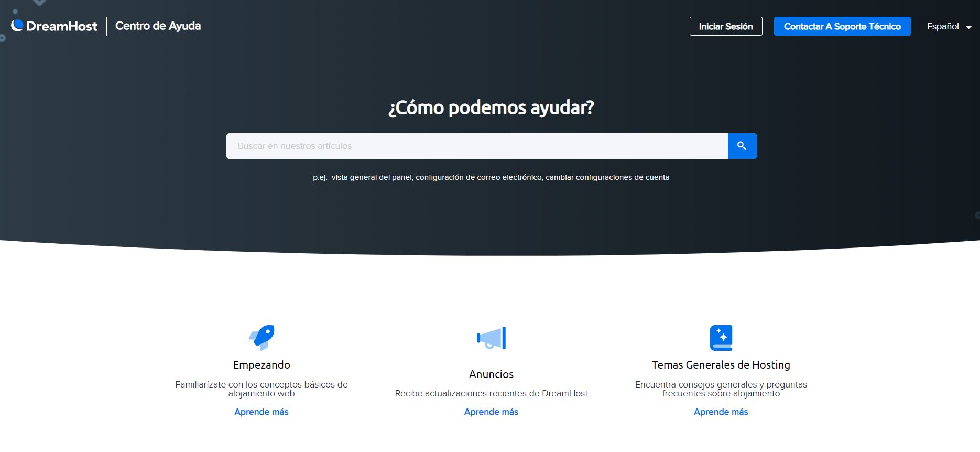Click the megaphone icon above Anuncios

[491, 338]
